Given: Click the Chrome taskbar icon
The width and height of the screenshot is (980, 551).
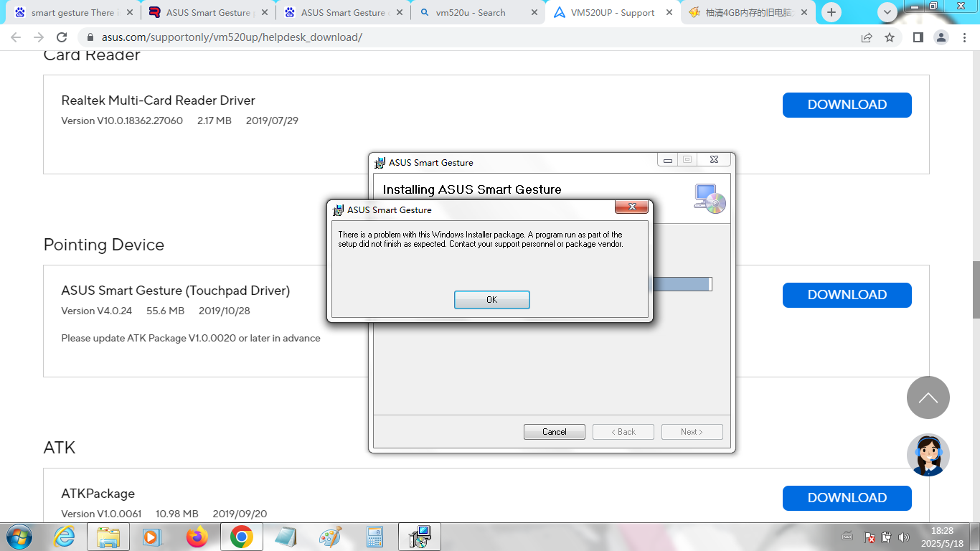Looking at the screenshot, I should 242,537.
